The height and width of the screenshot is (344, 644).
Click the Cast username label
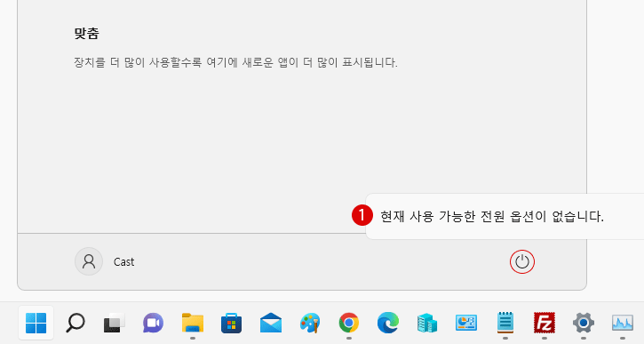tap(123, 262)
